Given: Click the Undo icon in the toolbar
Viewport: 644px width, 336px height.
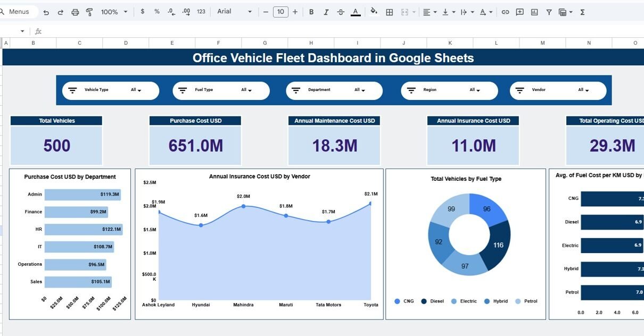Looking at the screenshot, I should (x=46, y=12).
